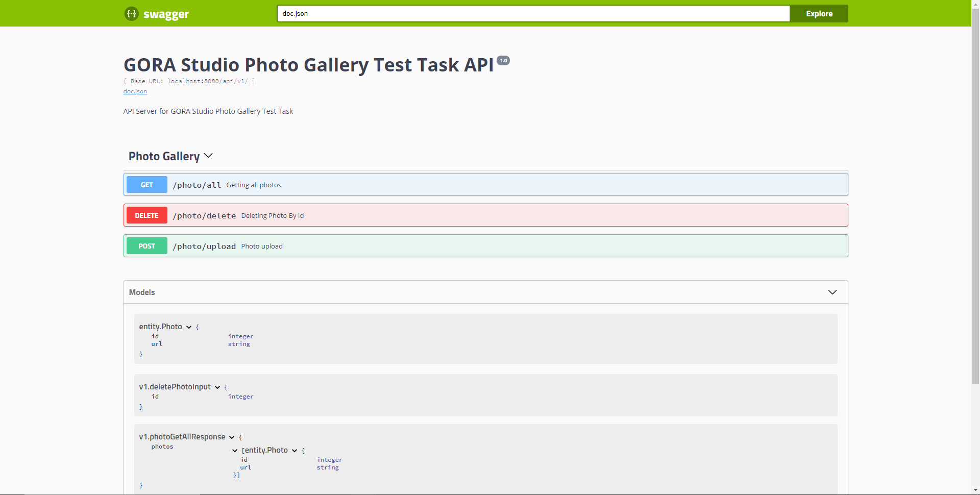The height and width of the screenshot is (495, 980).
Task: Collapse nested entity.Photo arrow in photos
Action: coord(295,451)
